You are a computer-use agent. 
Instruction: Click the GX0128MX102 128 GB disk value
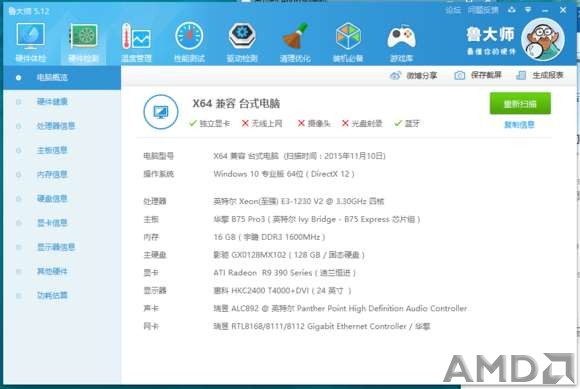tap(289, 255)
